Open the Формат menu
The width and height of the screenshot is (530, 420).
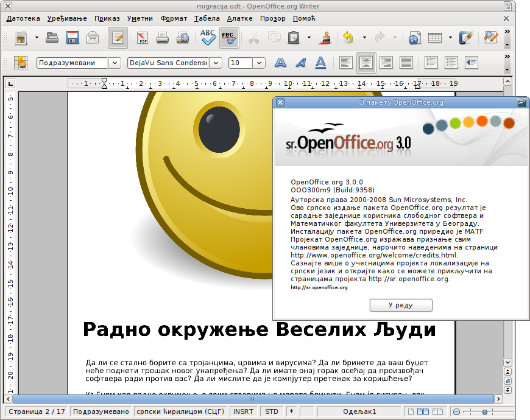[x=174, y=19]
